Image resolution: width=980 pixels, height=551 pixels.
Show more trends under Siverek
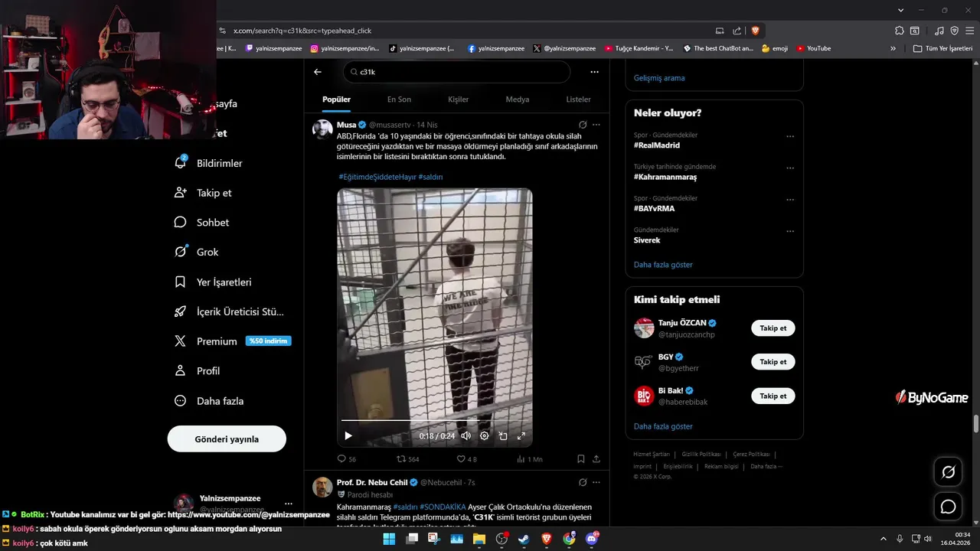(x=663, y=265)
